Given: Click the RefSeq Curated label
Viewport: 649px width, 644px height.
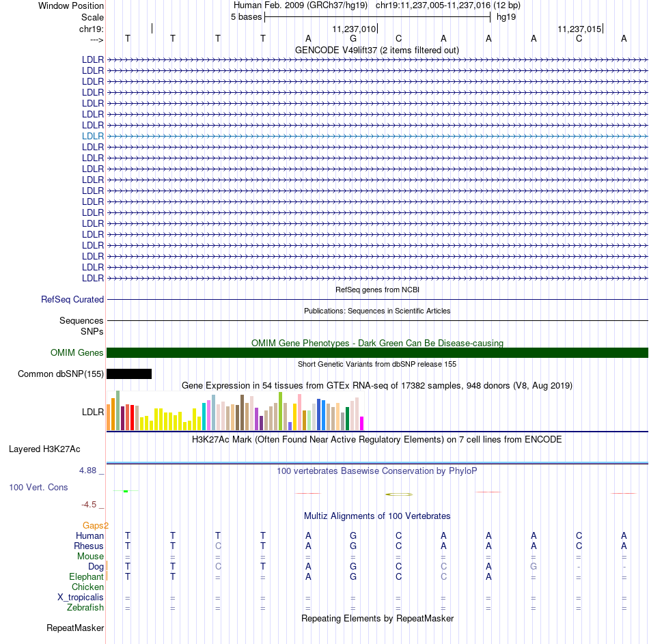Looking at the screenshot, I should (x=72, y=299).
